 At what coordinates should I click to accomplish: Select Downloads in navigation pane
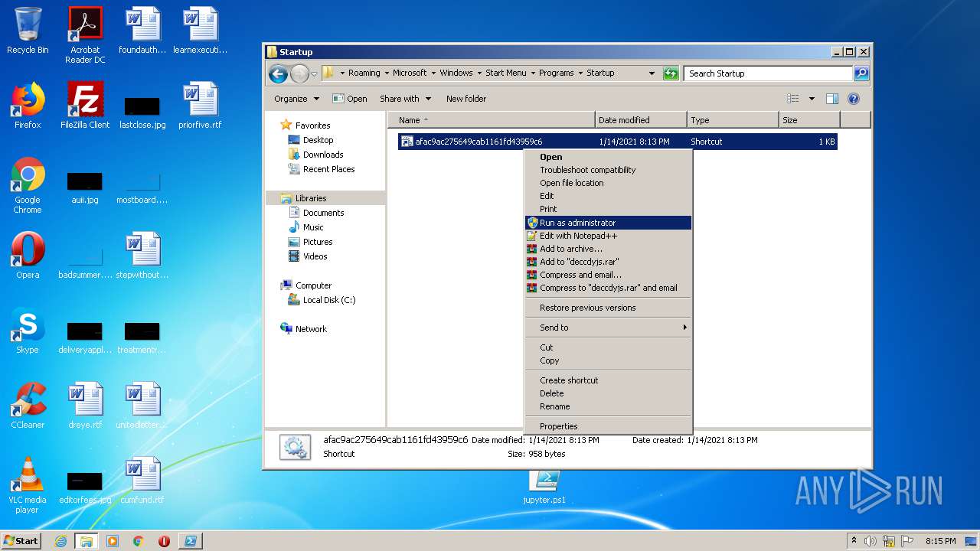[x=322, y=155]
